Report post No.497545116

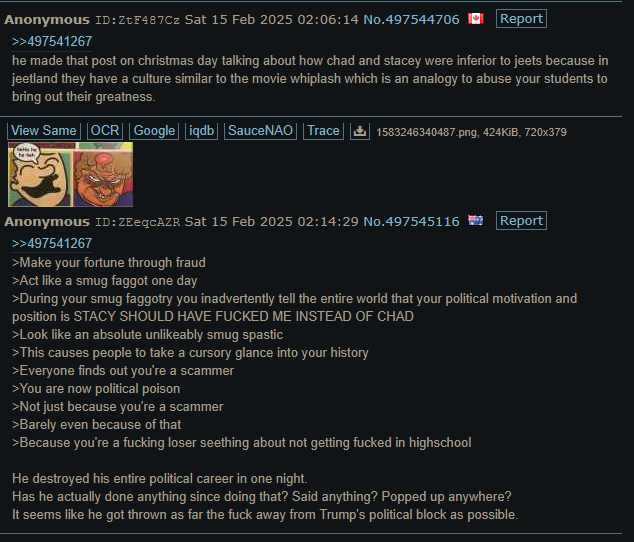(x=521, y=221)
